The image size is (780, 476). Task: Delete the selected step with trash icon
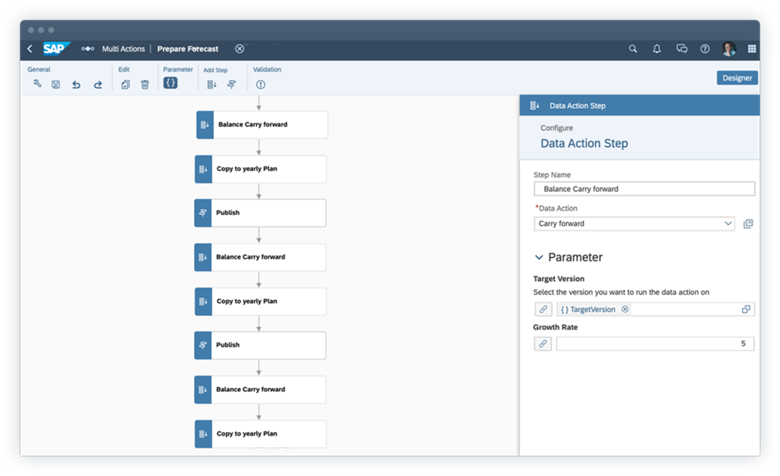145,85
